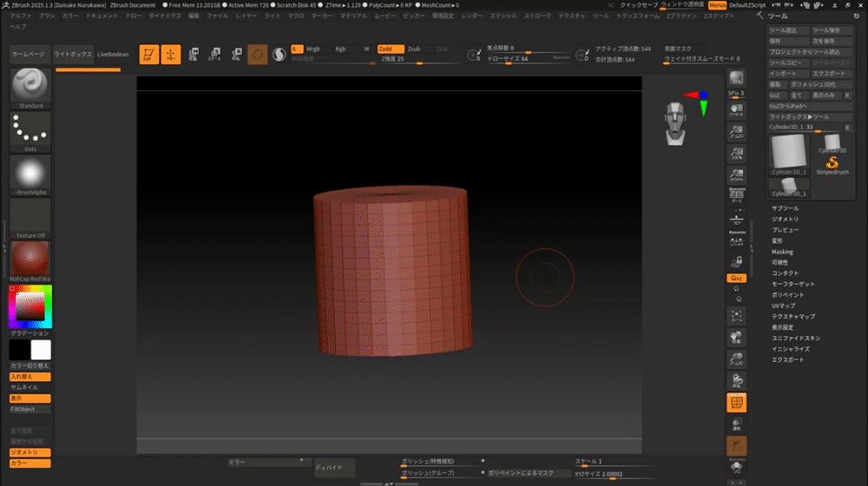Expand the ジオメトリ subpalette
Viewport: 868px width, 486px height.
click(786, 220)
